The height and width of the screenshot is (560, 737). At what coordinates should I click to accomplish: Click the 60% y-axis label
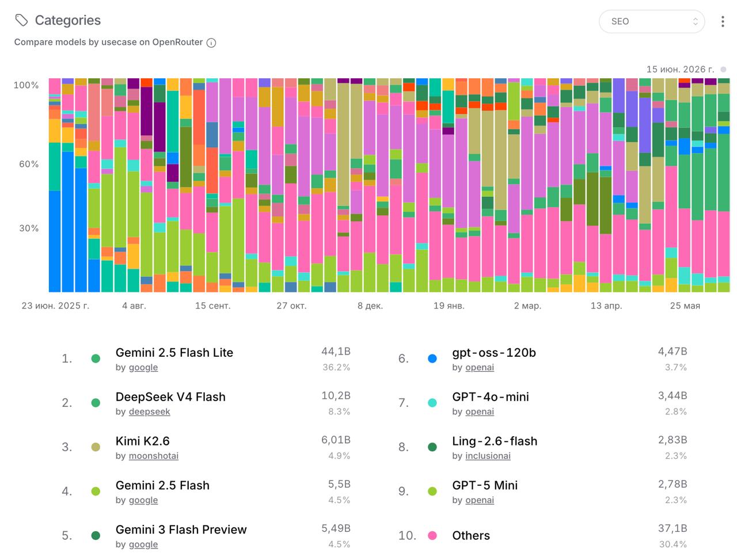(29, 164)
